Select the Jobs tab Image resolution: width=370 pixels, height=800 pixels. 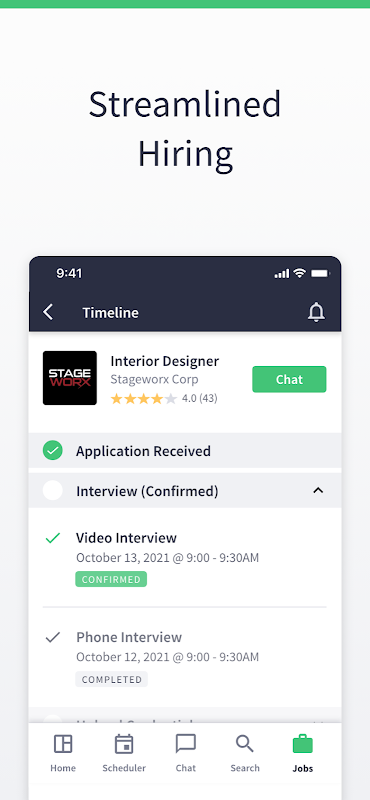(x=303, y=754)
